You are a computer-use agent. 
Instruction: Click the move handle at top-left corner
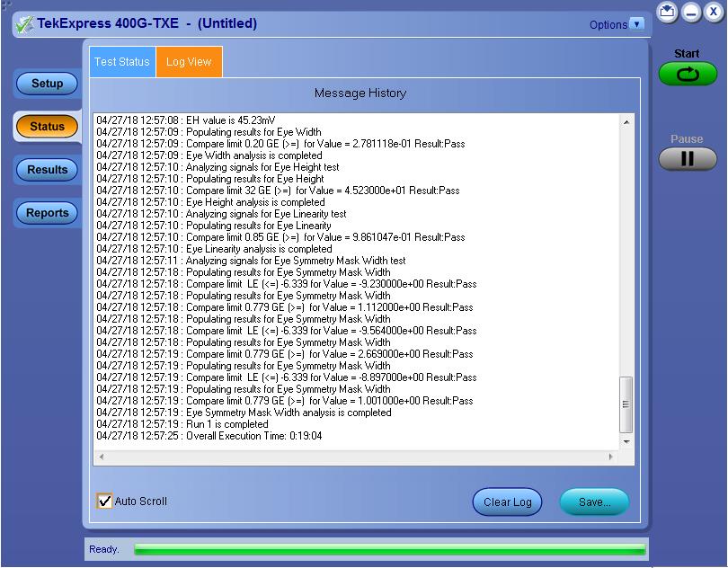(x=5, y=5)
